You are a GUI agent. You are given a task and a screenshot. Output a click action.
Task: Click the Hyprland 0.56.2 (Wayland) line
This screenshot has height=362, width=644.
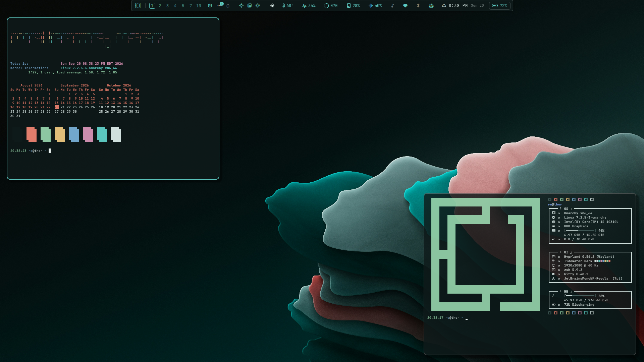click(x=589, y=257)
